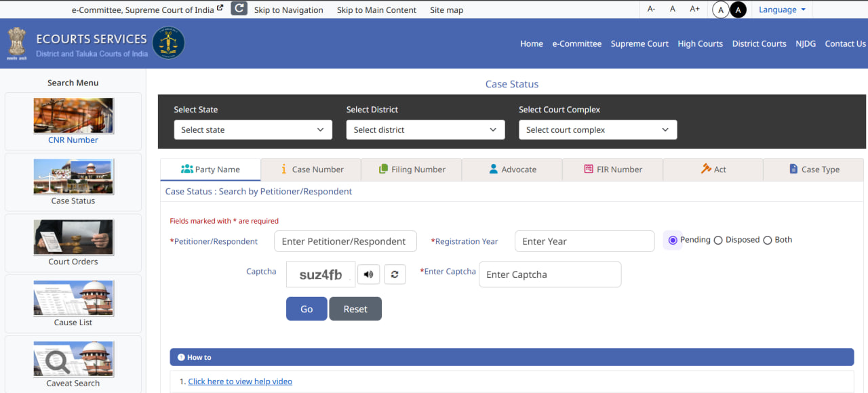Select the Disposed radio button
This screenshot has width=868, height=393.
[718, 239]
